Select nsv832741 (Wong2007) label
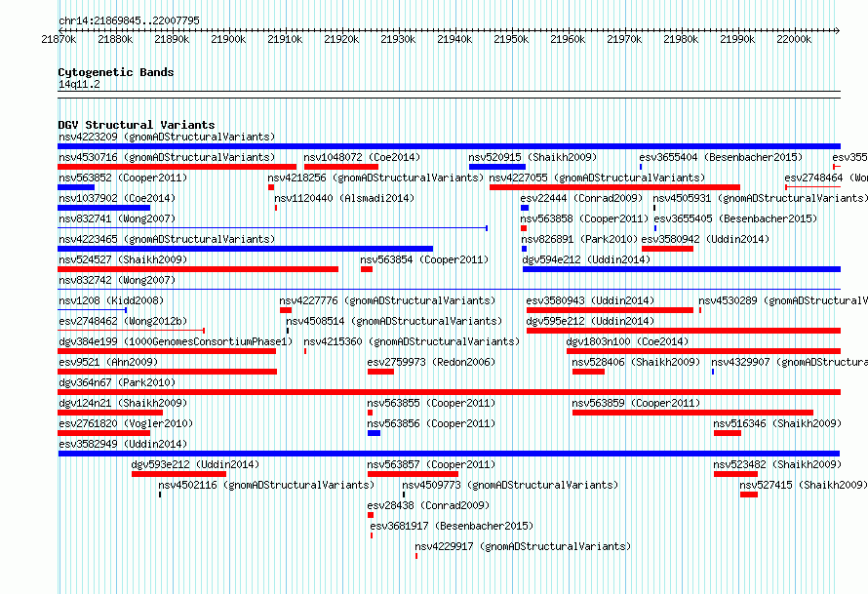 [117, 218]
